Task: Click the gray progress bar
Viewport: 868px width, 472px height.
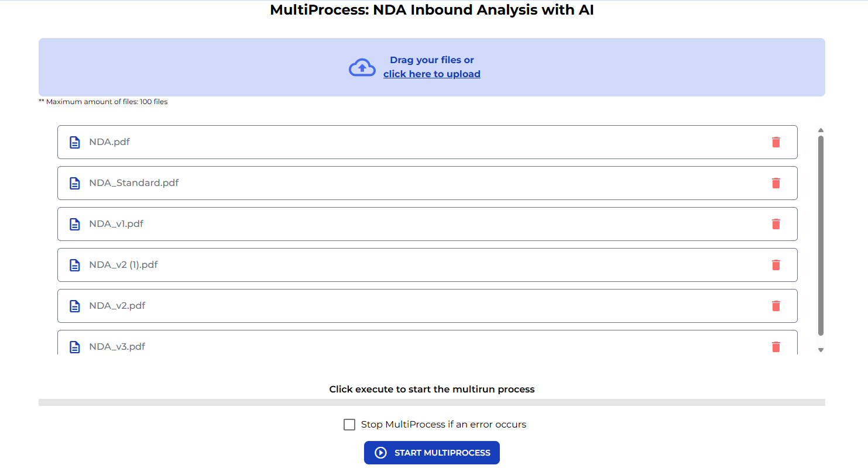Action: pos(432,402)
